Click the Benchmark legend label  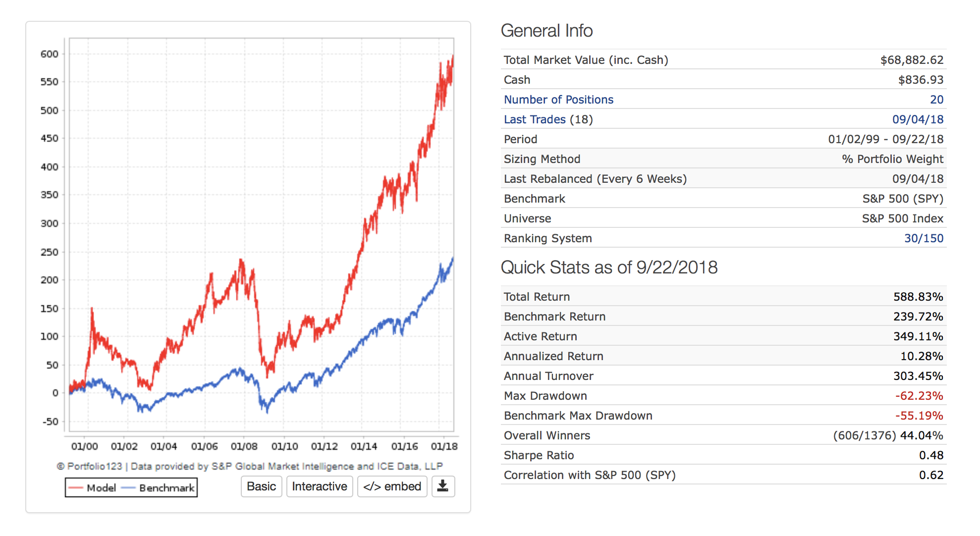click(166, 488)
